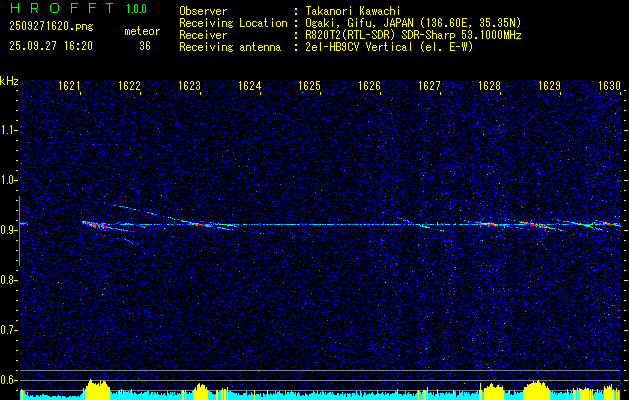This screenshot has height=400, width=629.
Task: Click the kHz axis unit label
Action: click(9, 81)
